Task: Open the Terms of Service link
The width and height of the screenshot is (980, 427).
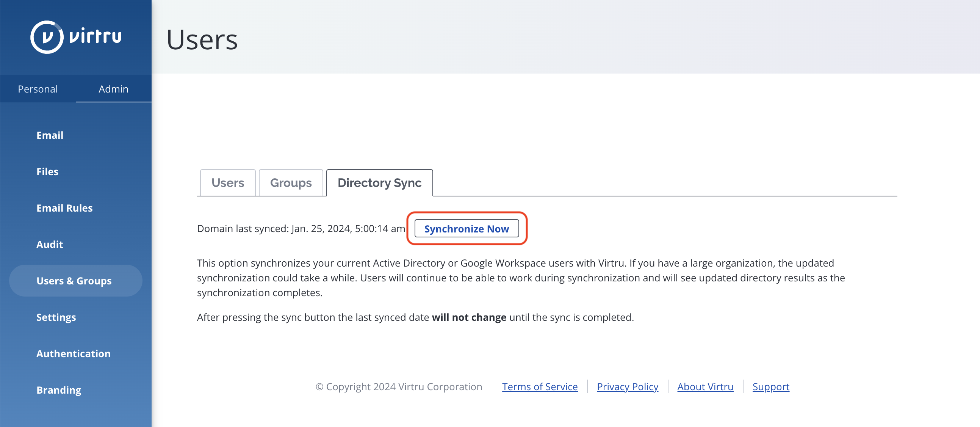Action: click(x=540, y=387)
